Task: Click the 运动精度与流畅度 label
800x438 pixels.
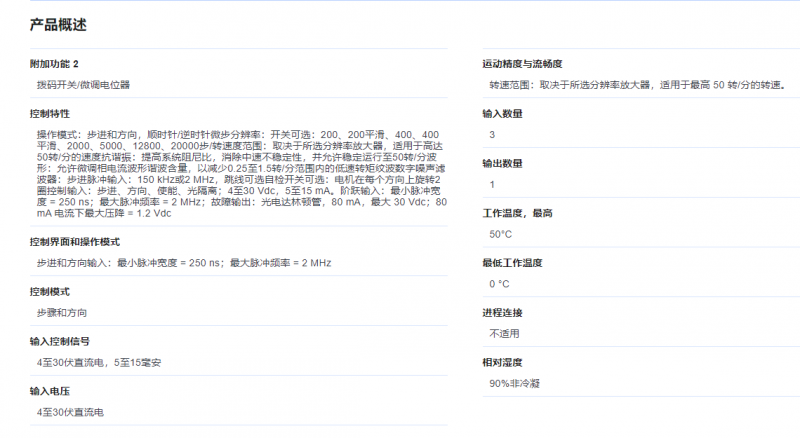Action: [x=522, y=64]
